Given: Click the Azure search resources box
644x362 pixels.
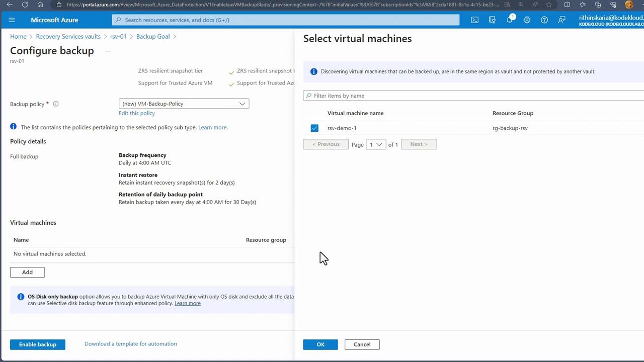Looking at the screenshot, I should pyautogui.click(x=286, y=20).
